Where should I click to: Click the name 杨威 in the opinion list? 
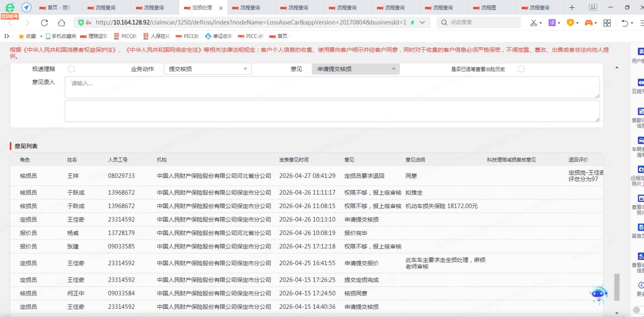[73, 233]
